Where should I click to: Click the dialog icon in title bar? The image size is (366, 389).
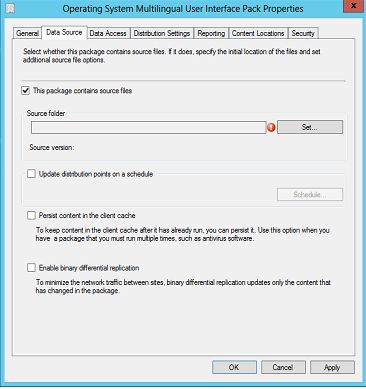point(10,8)
